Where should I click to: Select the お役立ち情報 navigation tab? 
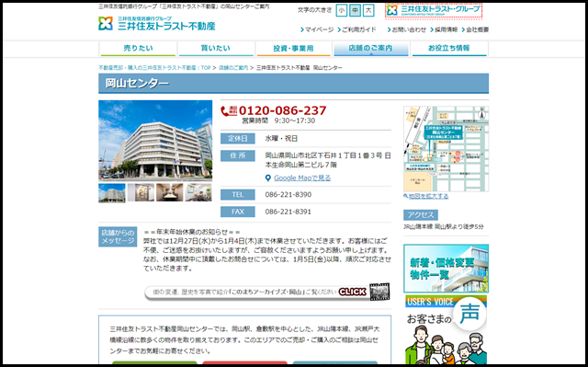click(x=449, y=49)
